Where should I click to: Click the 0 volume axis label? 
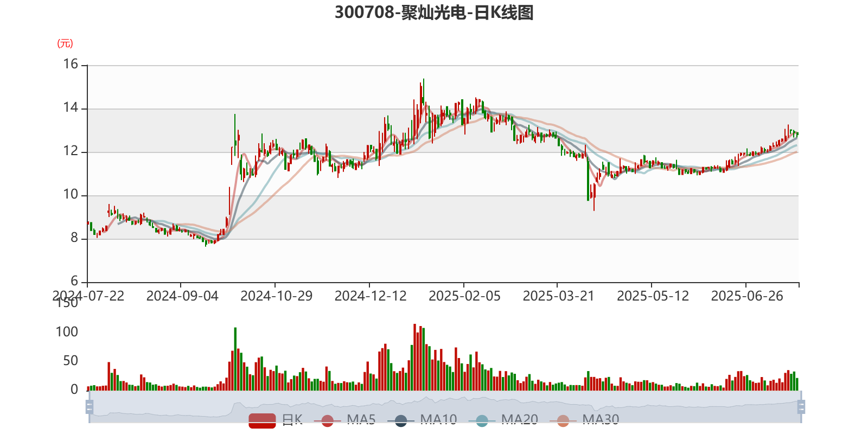[x=74, y=390]
